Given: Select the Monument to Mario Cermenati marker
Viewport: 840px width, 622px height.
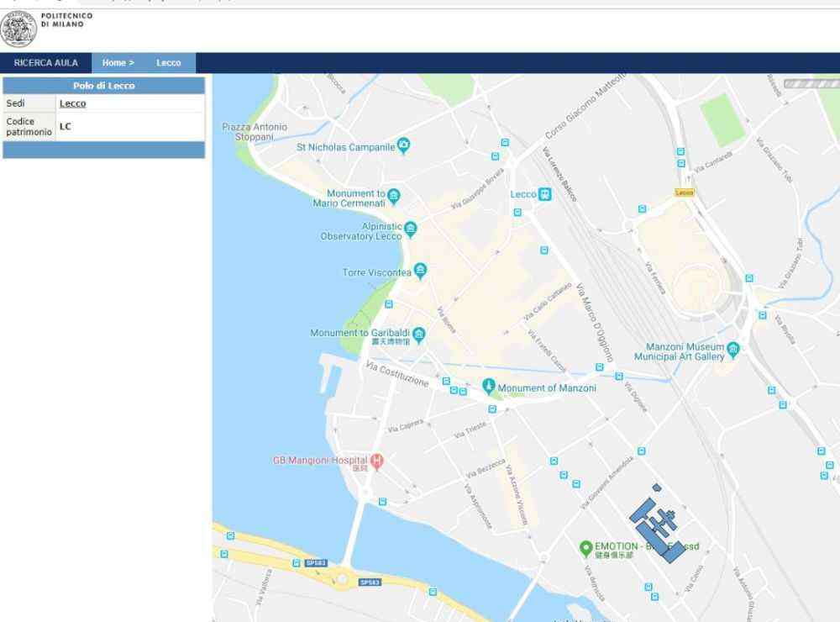Looking at the screenshot, I should click(394, 196).
